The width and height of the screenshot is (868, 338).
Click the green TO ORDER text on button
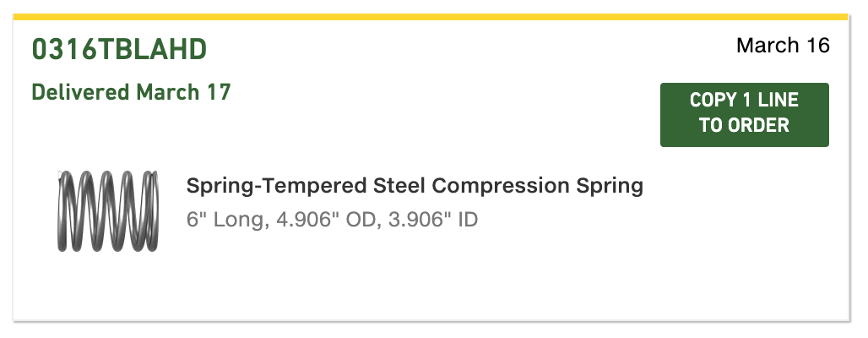[744, 125]
